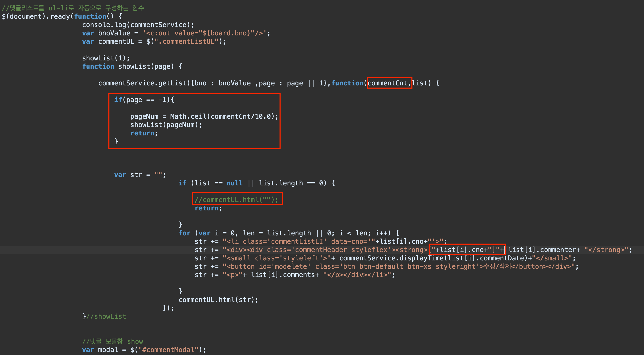Image resolution: width=644 pixels, height=355 pixels.
Task: Click the for loop header line
Action: [x=288, y=233]
